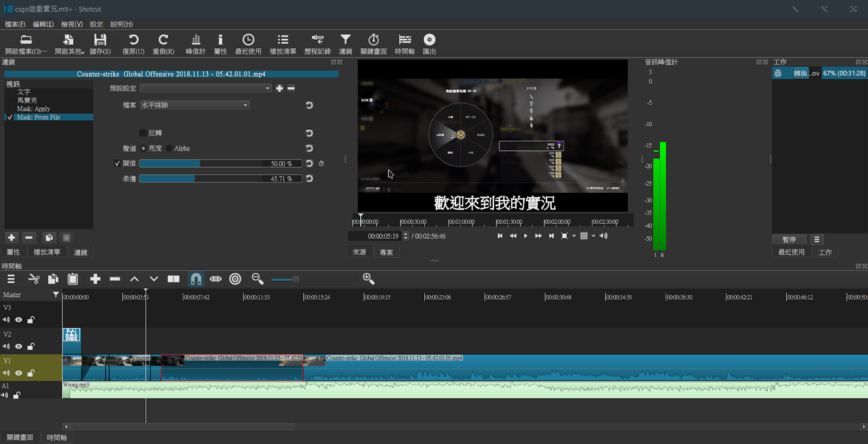The height and width of the screenshot is (444, 868).
Task: Zoom out the timeline
Action: pos(258,279)
